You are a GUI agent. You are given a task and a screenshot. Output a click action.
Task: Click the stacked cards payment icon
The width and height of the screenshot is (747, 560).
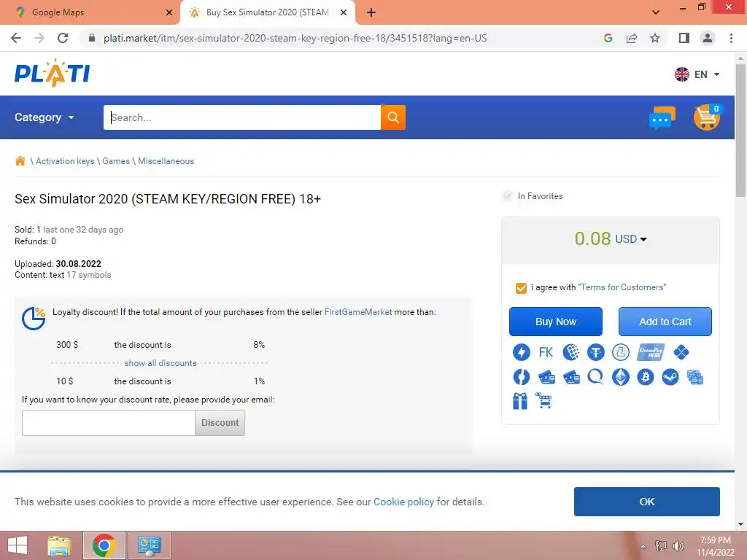(695, 378)
